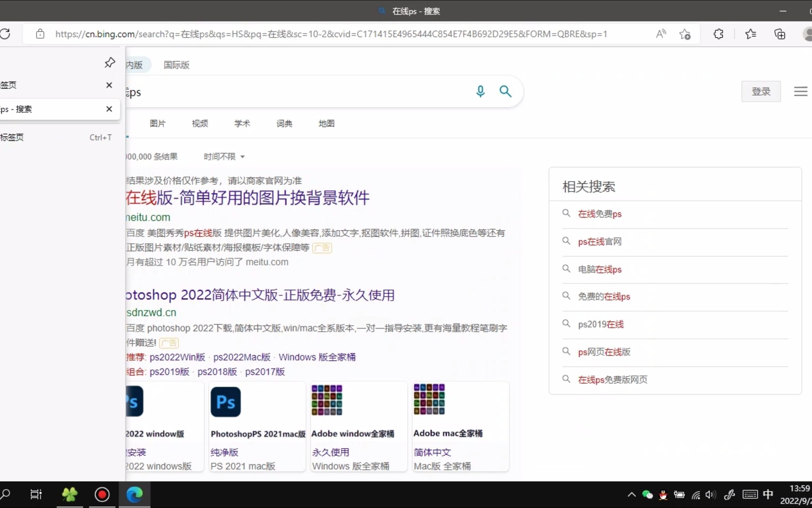Open the Windows 版全家桶 sublink
Viewport: 812px width, 508px height.
point(317,357)
